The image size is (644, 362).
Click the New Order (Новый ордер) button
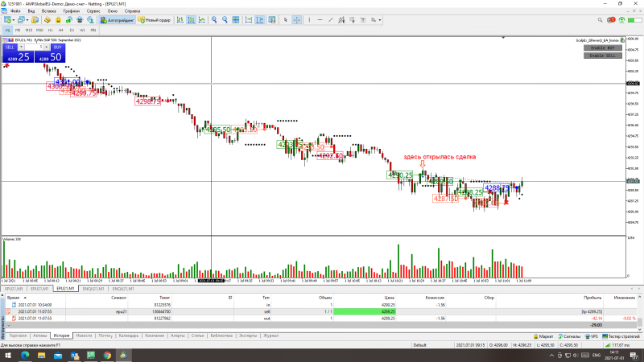coord(155,19)
